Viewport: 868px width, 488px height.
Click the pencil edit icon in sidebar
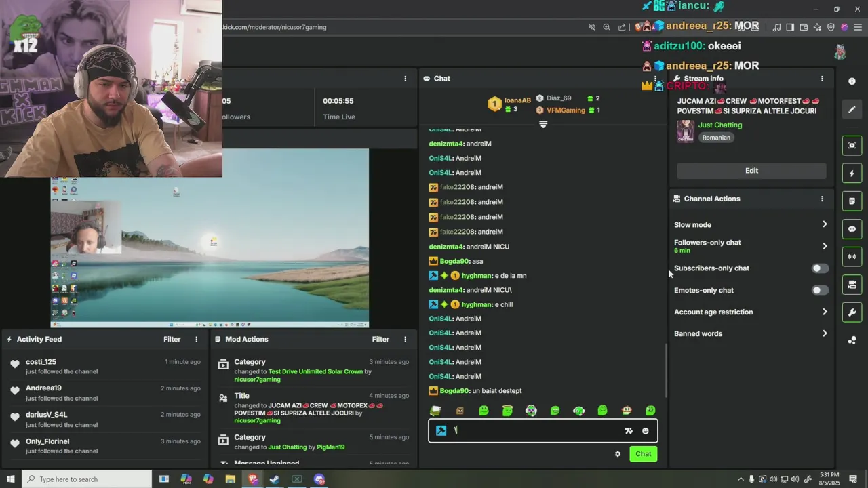coord(852,109)
